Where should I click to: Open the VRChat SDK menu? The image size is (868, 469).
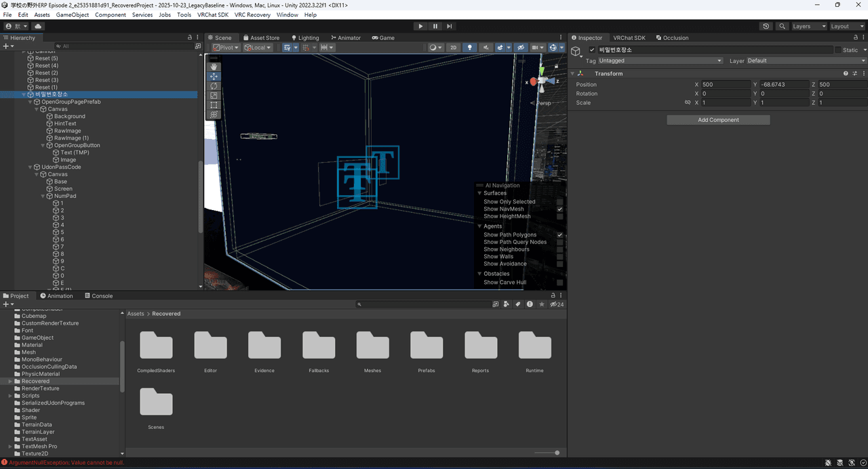pyautogui.click(x=213, y=15)
